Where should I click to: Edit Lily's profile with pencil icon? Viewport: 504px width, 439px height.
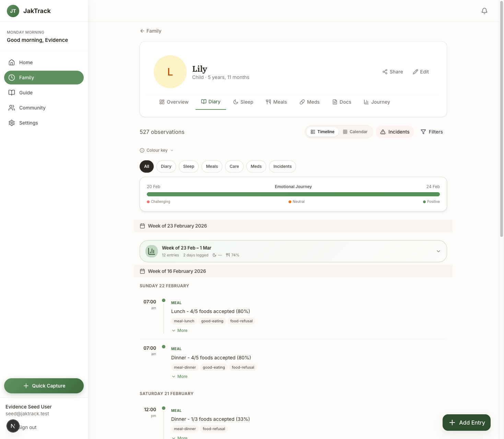(415, 72)
